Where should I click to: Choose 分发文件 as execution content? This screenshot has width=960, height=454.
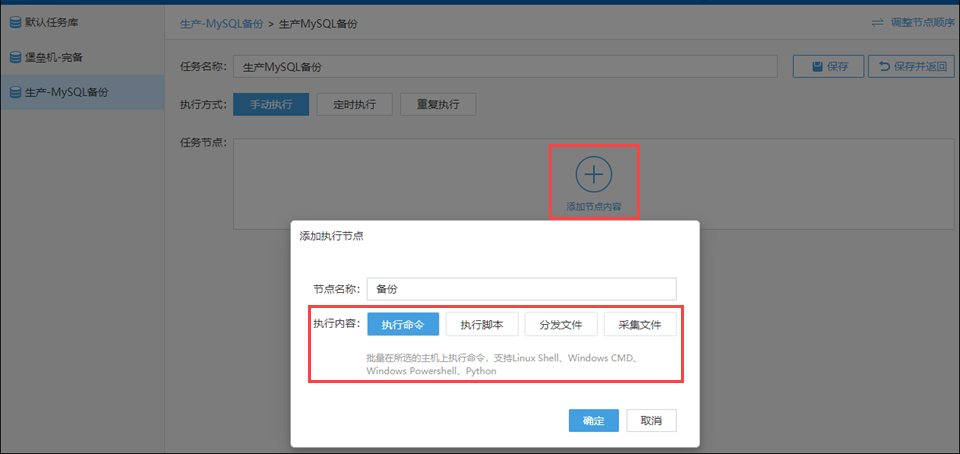[x=561, y=324]
